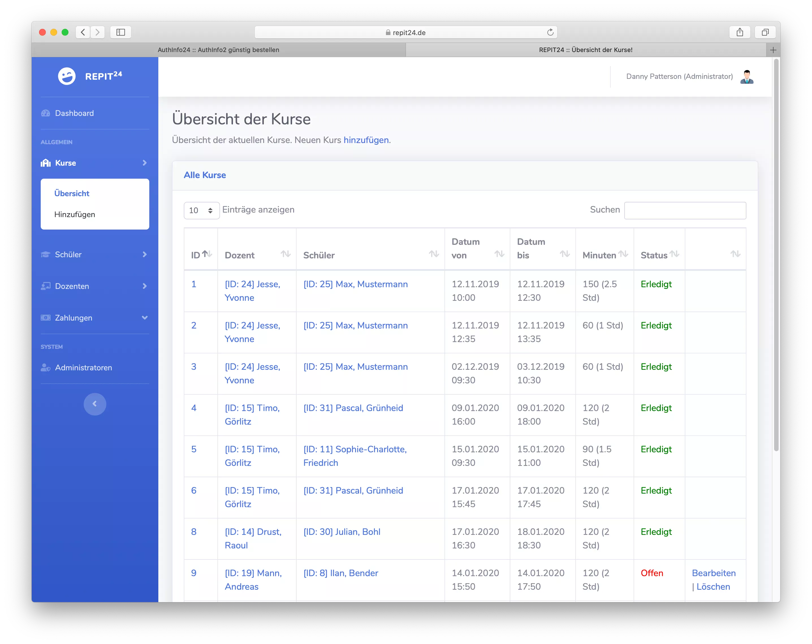
Task: Click the Zahlungen money bill icon
Action: (x=46, y=318)
